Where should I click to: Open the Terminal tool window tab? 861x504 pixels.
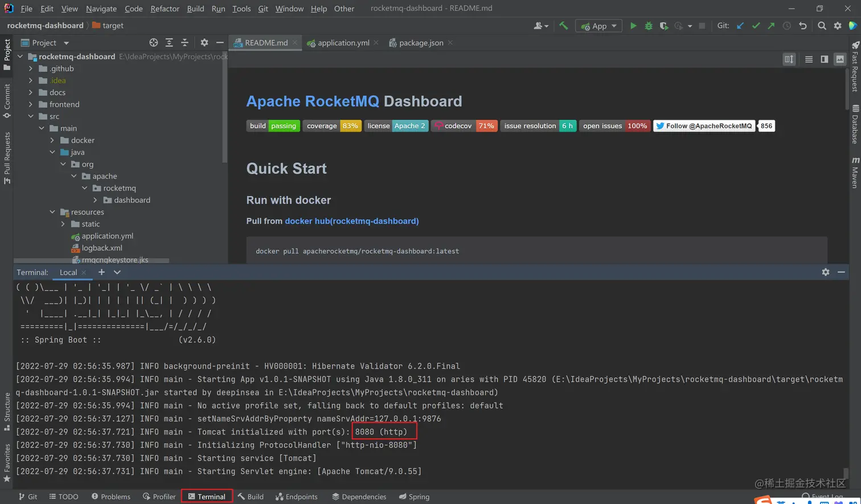(x=207, y=497)
